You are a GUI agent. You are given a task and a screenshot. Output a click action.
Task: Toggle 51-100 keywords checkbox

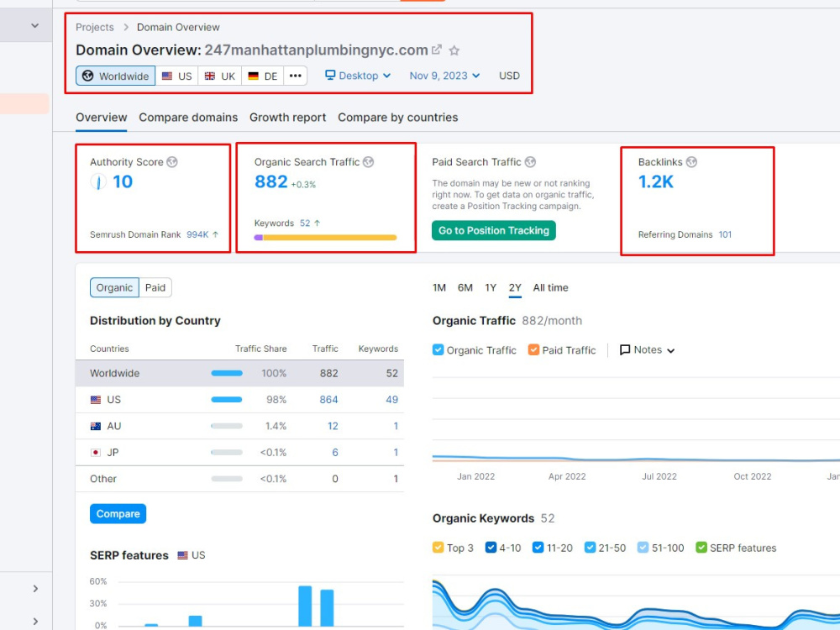643,548
